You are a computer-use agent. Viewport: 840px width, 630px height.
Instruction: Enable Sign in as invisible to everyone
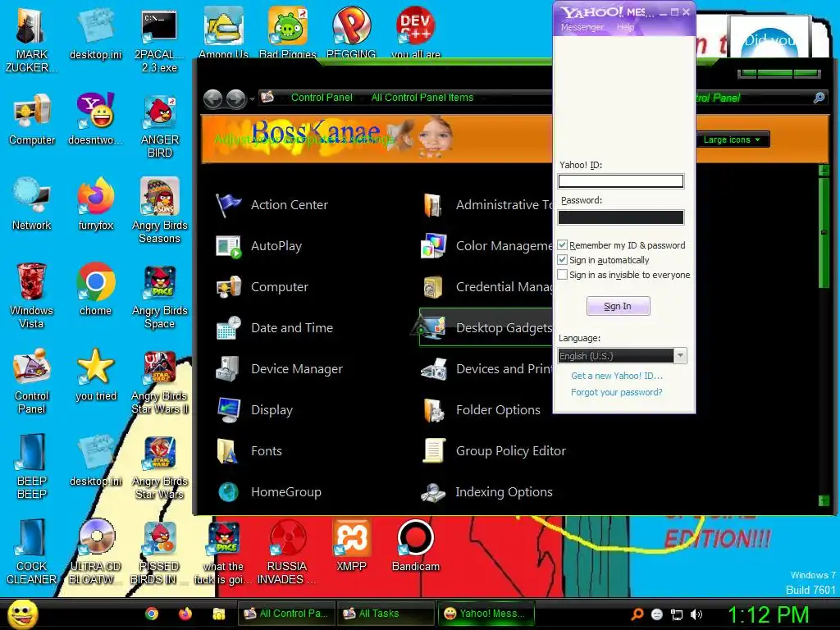(563, 275)
